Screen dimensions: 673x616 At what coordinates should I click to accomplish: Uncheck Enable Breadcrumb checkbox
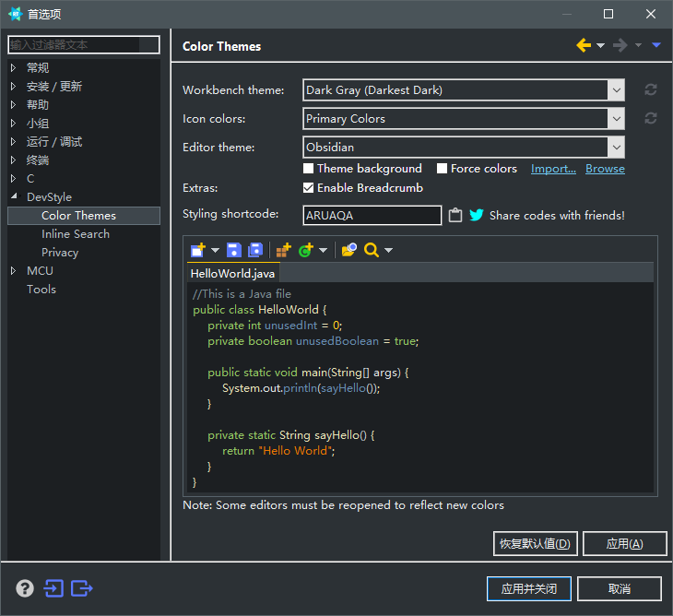click(308, 187)
